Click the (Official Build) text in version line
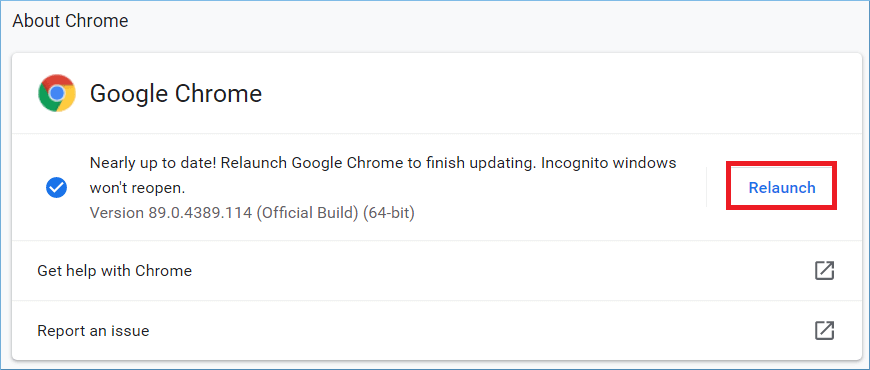The width and height of the screenshot is (870, 370). (x=307, y=213)
